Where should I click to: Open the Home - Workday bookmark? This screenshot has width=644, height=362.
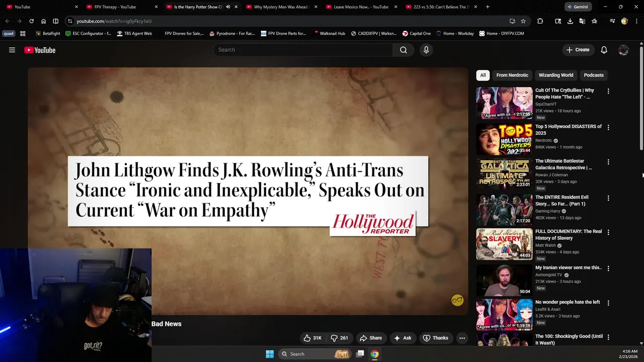[x=455, y=33]
